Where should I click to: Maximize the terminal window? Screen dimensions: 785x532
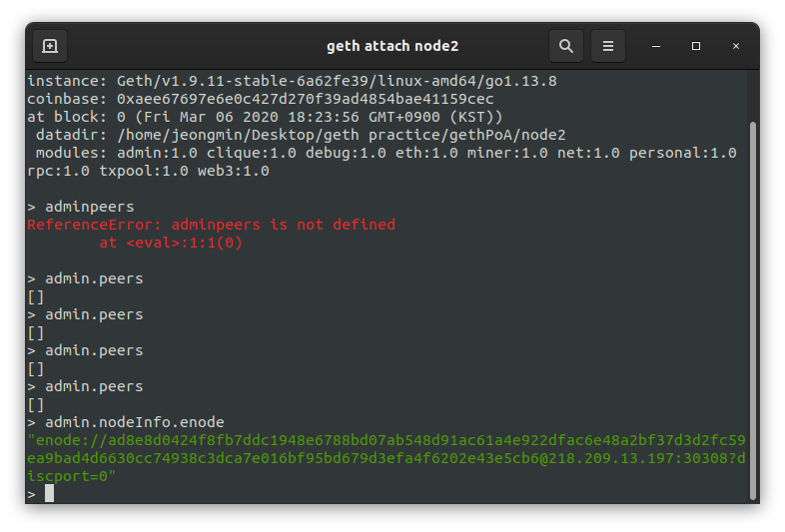tap(696, 46)
